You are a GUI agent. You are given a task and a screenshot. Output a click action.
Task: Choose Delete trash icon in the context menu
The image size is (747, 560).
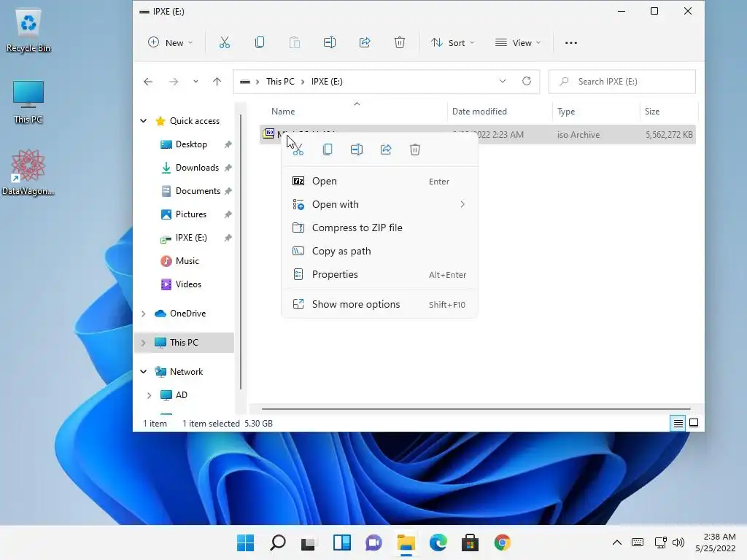click(x=415, y=149)
